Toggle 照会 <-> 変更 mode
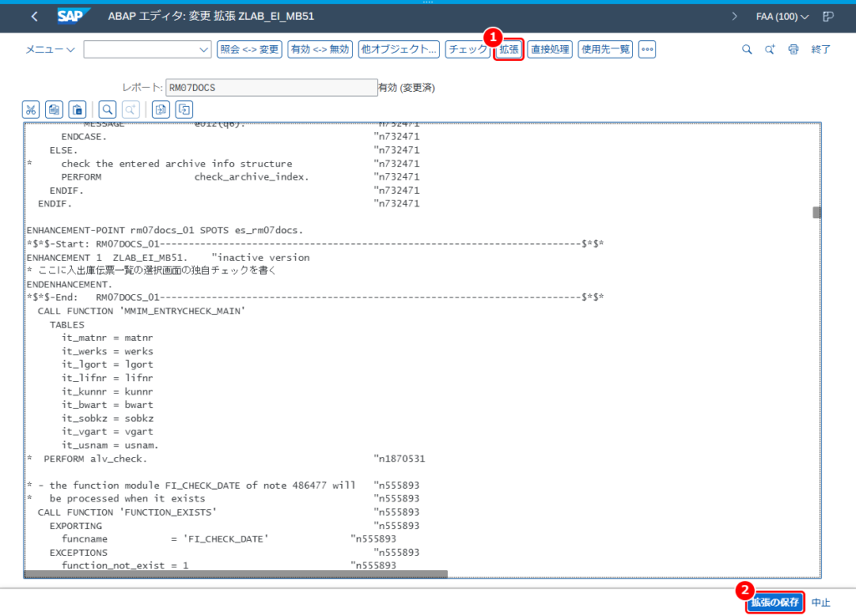Screen dimensions: 856x616 click(249, 49)
